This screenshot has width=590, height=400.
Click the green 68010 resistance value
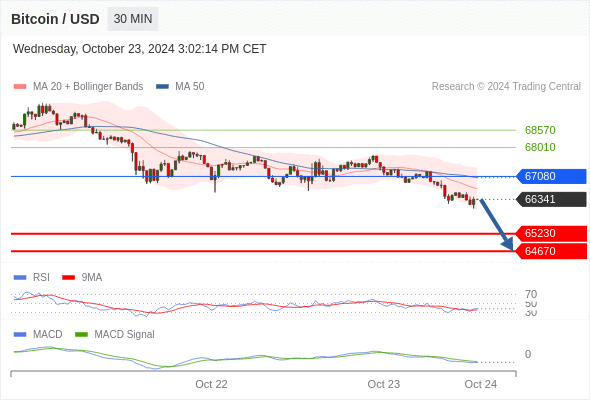(x=540, y=147)
